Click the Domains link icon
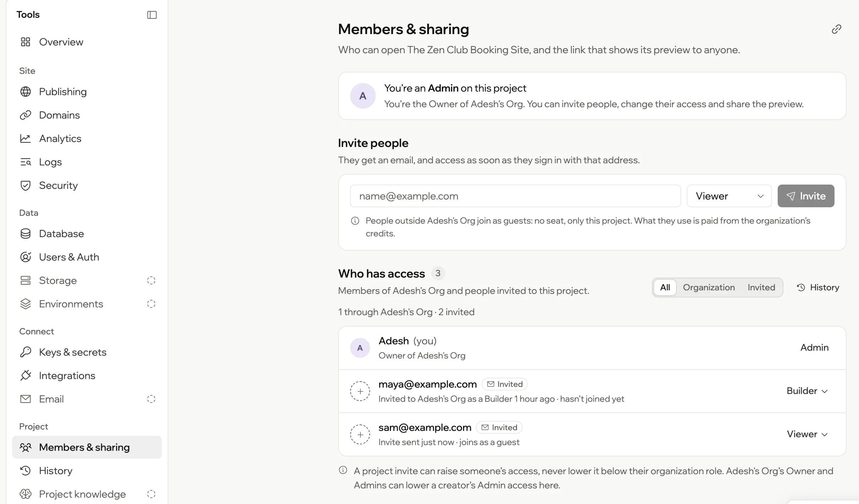 26,115
